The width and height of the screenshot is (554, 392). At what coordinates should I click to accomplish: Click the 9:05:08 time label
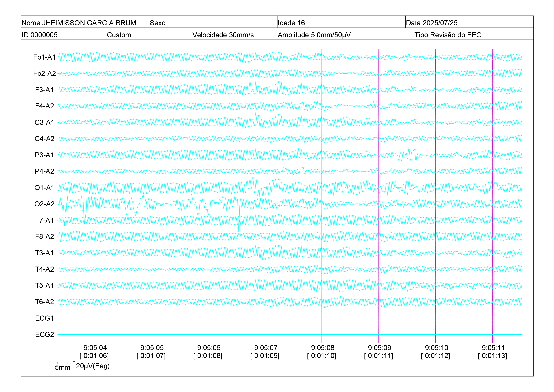323,348
